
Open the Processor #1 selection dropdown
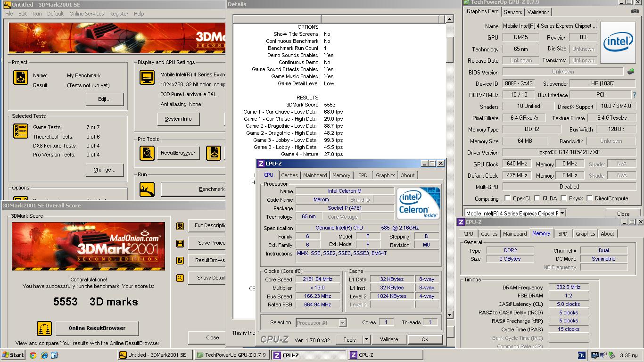click(x=342, y=323)
